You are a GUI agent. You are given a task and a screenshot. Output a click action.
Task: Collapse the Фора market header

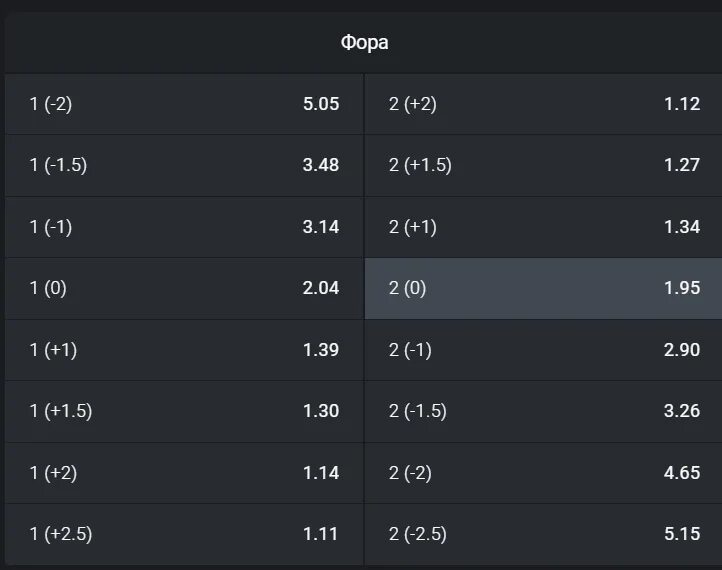click(x=364, y=42)
